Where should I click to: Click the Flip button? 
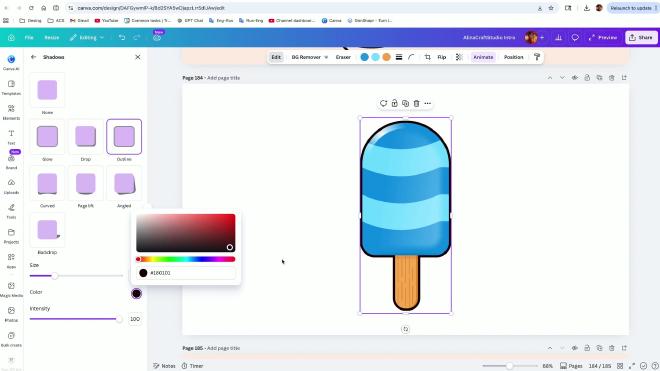[x=442, y=57]
